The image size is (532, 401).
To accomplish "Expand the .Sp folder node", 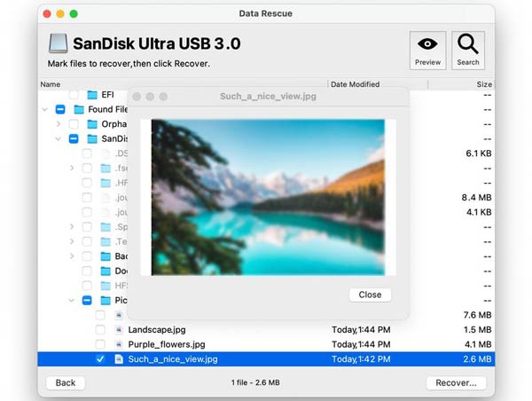I will coord(72,227).
